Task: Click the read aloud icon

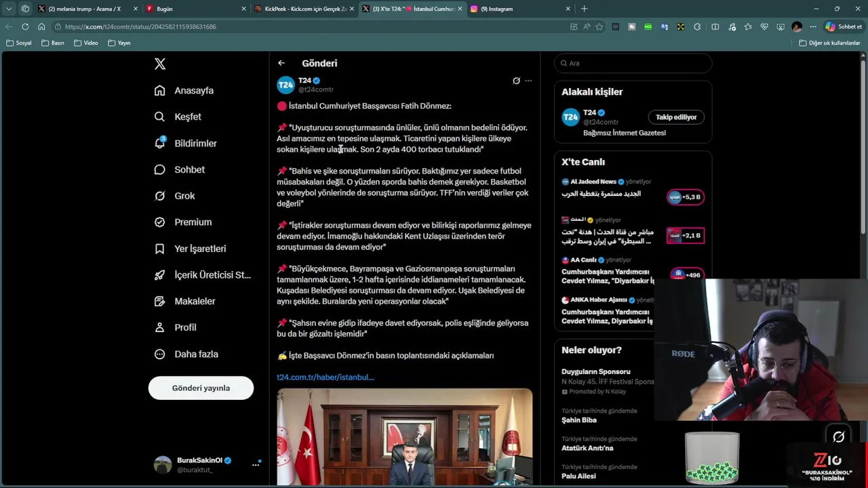Action: coord(587,26)
